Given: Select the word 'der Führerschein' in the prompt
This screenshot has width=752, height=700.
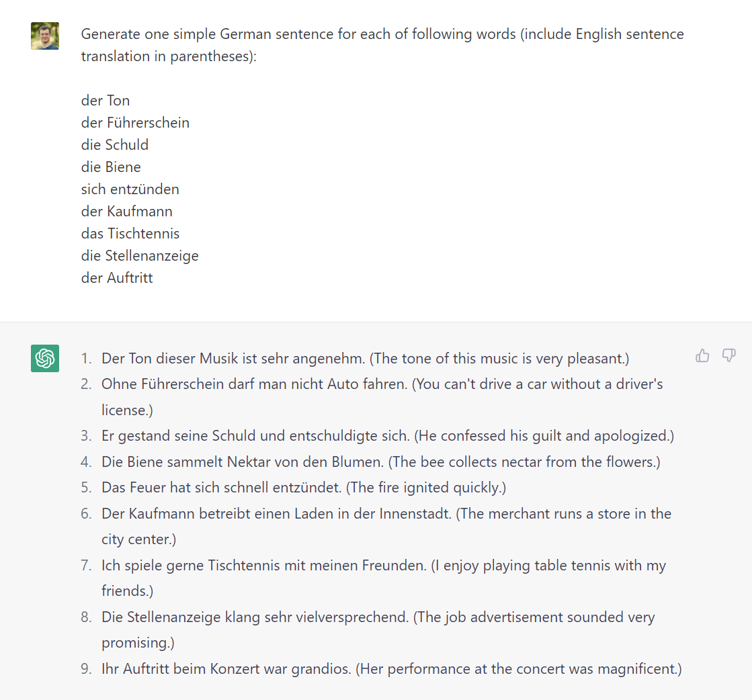Looking at the screenshot, I should tap(135, 122).
